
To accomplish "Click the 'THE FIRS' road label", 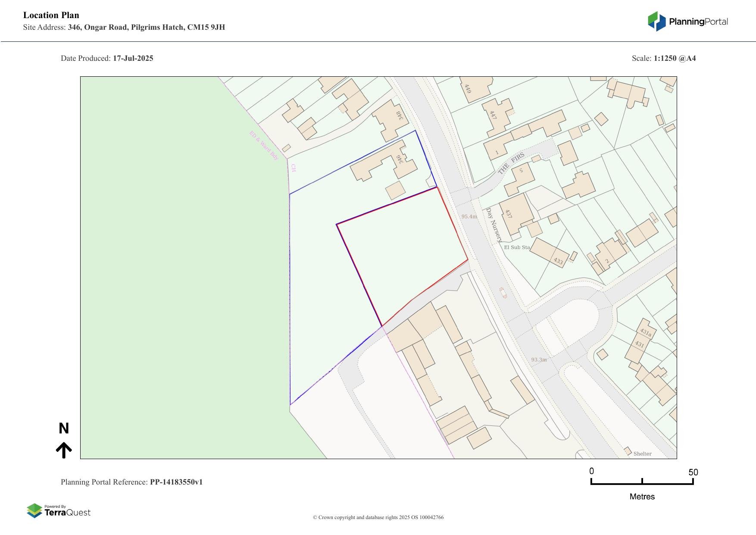I will pyautogui.click(x=512, y=163).
